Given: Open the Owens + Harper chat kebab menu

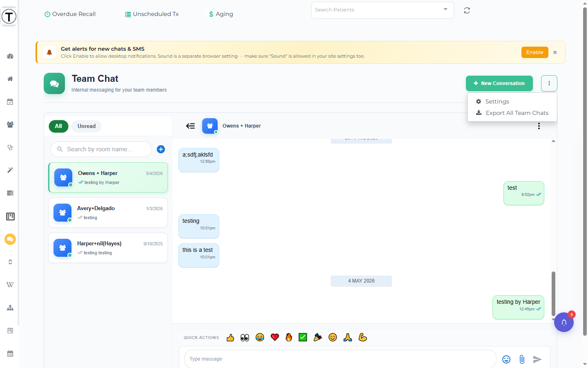Looking at the screenshot, I should point(539,126).
